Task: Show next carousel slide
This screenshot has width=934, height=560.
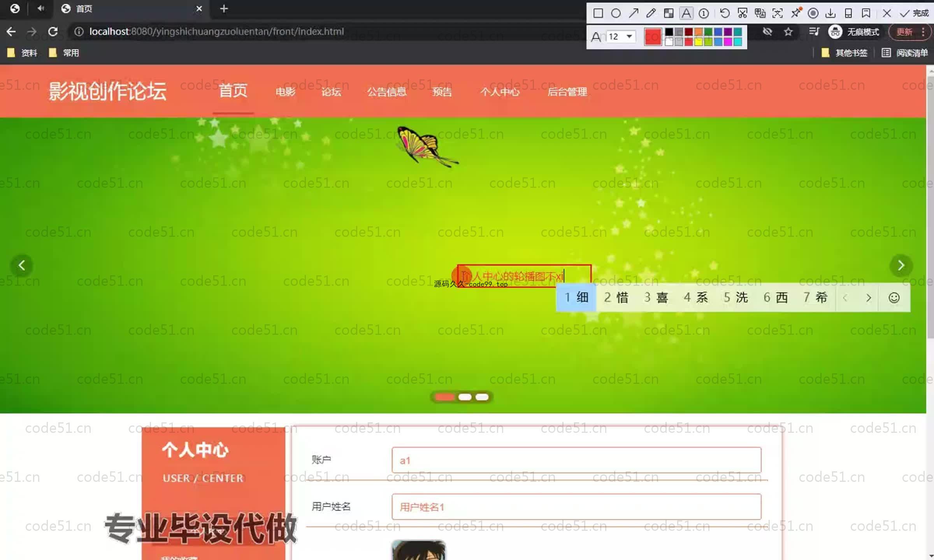Action: pyautogui.click(x=901, y=266)
